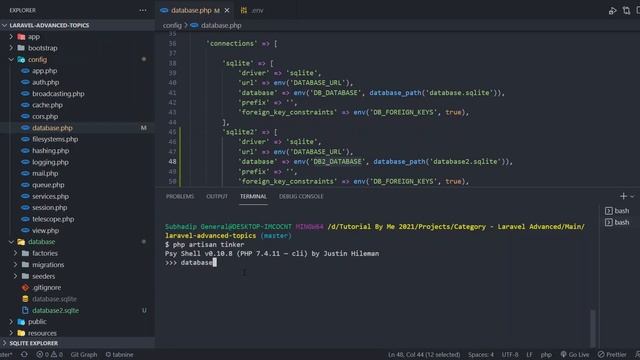Collapse the config folder
This screenshot has height=360, width=640.
click(x=37, y=60)
